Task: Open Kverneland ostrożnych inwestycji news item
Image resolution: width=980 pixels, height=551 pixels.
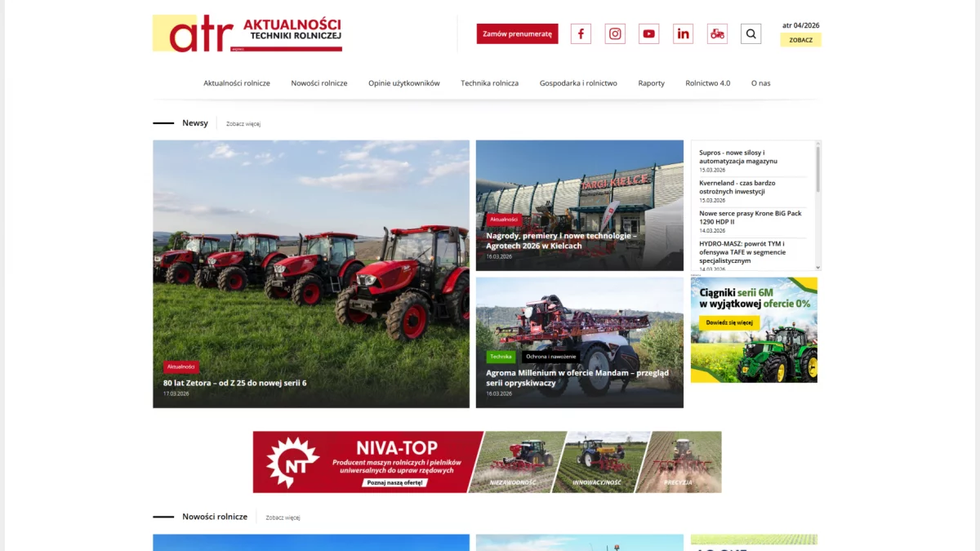Action: coord(737,187)
